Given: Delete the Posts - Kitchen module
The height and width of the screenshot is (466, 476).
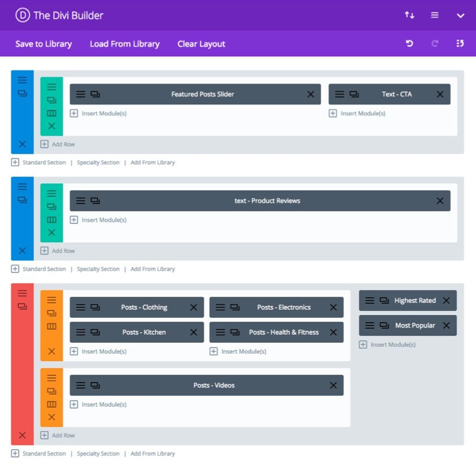Looking at the screenshot, I should [x=194, y=332].
